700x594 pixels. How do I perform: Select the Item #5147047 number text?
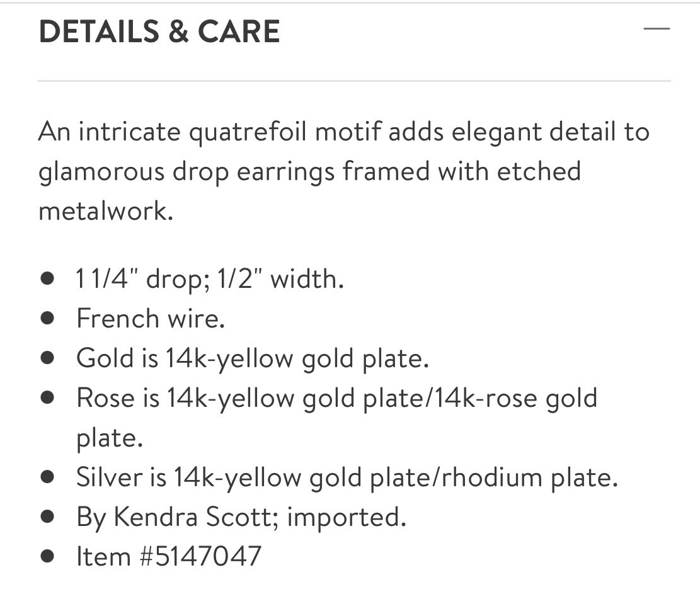coord(169,556)
